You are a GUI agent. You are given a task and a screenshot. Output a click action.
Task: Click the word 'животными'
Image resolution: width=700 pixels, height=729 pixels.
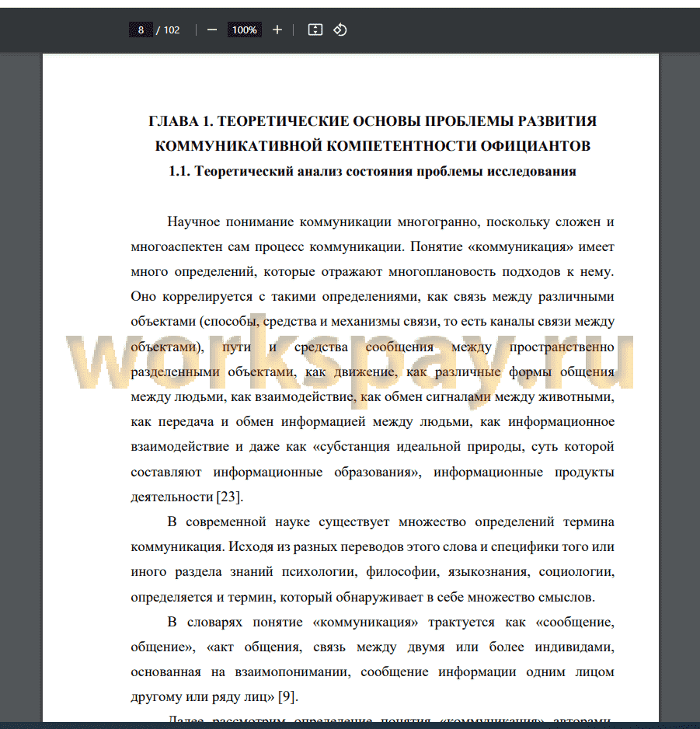pyautogui.click(x=576, y=397)
